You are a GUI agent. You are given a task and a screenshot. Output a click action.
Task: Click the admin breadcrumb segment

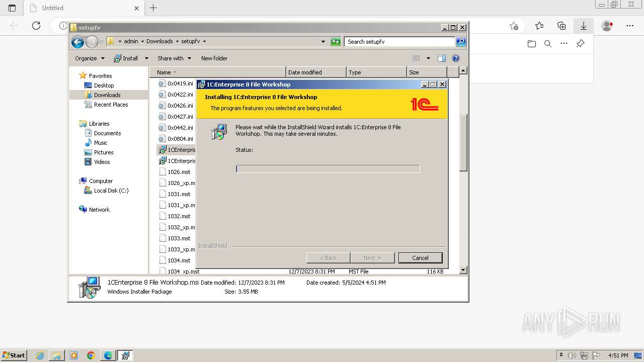pos(131,41)
